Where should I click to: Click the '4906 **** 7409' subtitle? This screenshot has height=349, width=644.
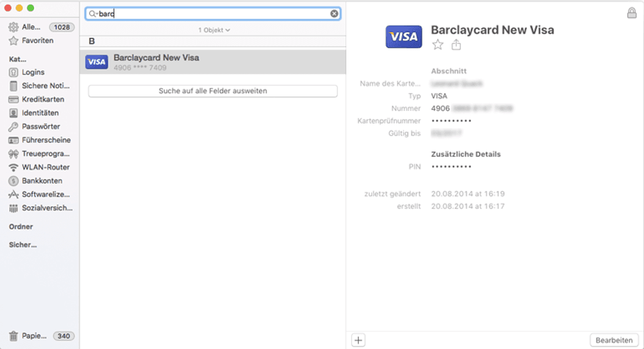point(140,67)
